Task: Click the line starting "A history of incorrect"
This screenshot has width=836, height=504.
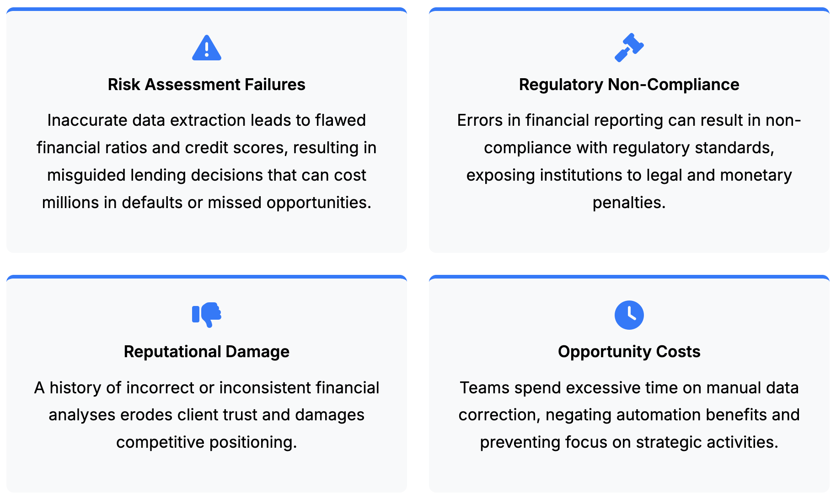Action: (x=207, y=388)
